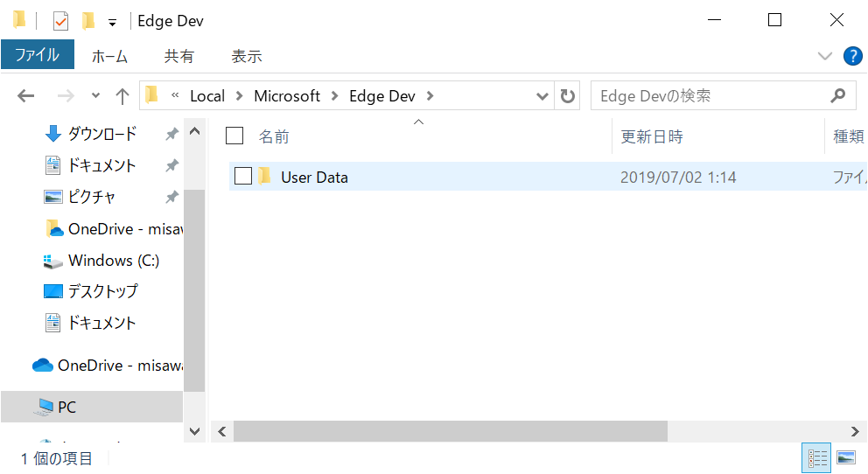Navigate back with the left arrow icon

point(26,96)
